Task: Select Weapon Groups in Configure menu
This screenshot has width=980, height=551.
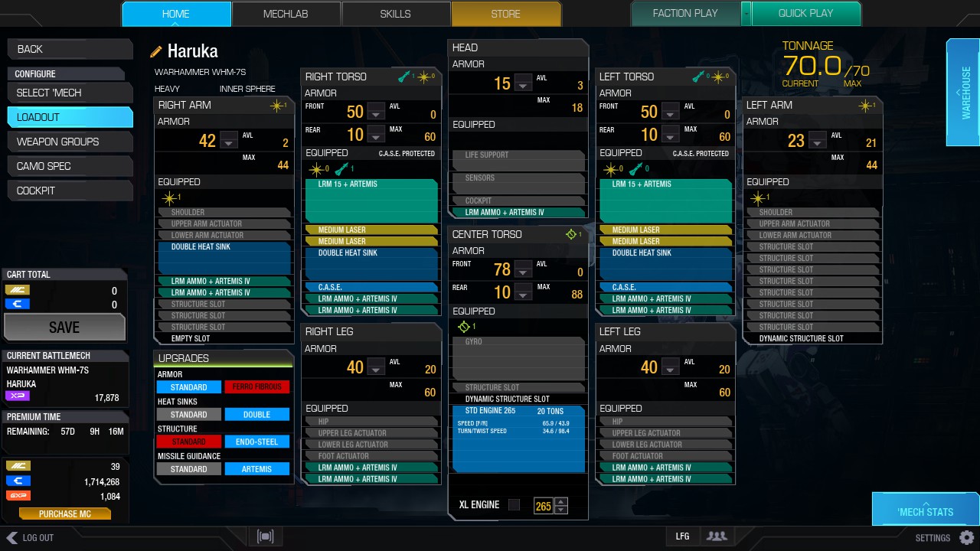Action: (x=70, y=142)
